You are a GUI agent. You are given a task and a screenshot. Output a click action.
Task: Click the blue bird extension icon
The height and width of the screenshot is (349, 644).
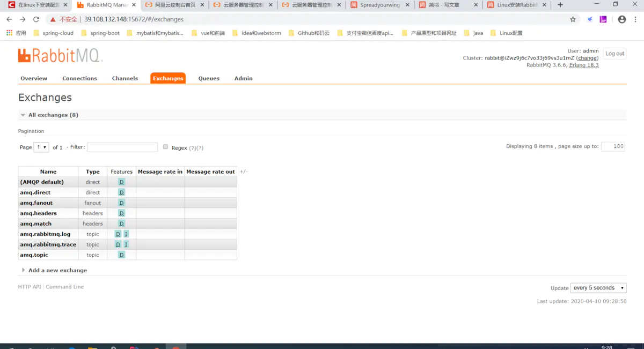tap(590, 19)
